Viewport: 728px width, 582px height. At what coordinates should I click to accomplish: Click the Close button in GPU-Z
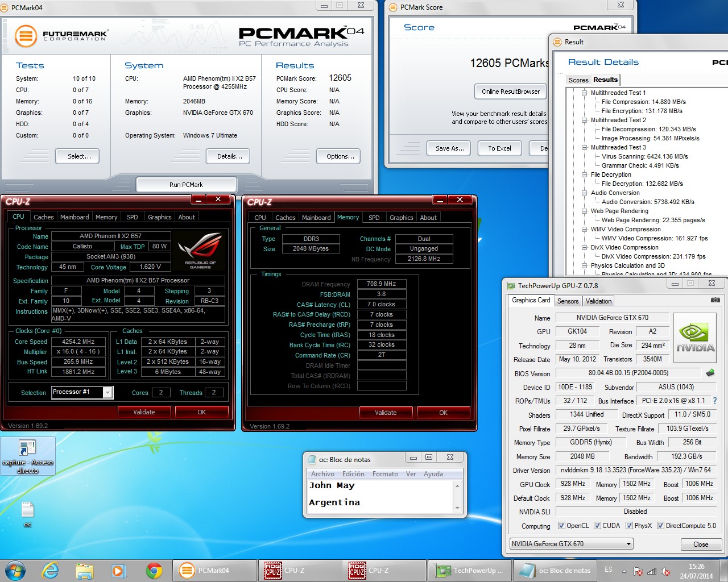(x=701, y=544)
